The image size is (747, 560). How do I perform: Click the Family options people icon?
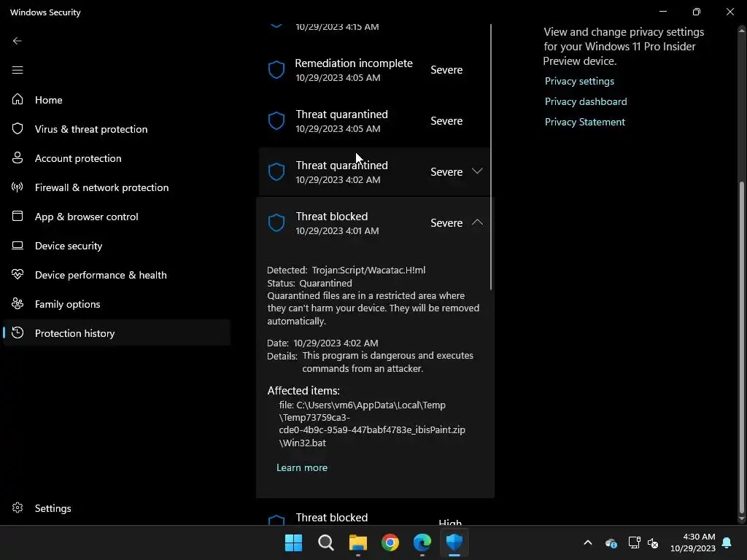tap(18, 303)
